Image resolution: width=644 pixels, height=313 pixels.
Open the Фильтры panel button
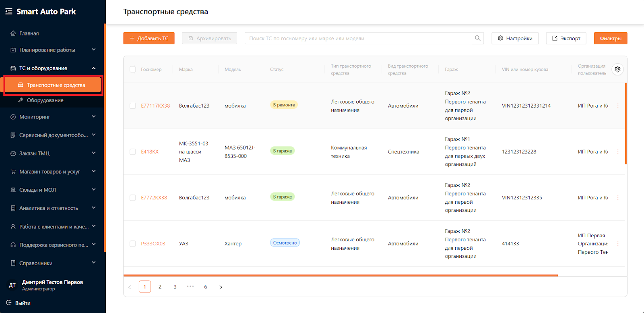(x=610, y=38)
